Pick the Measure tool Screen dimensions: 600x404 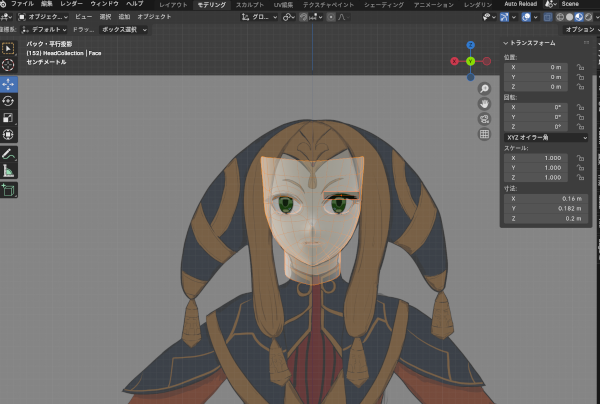click(8, 170)
